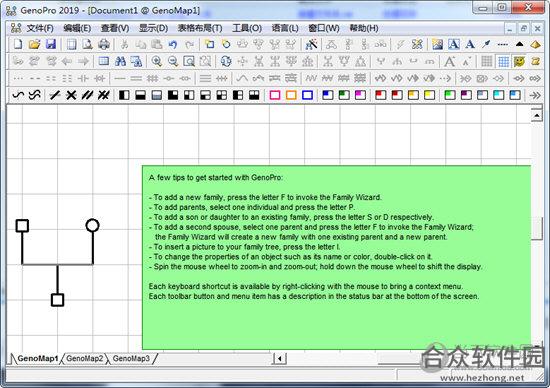The height and width of the screenshot is (388, 550).
Task: Zoom in with the magnifier plus icon
Action: (156, 61)
